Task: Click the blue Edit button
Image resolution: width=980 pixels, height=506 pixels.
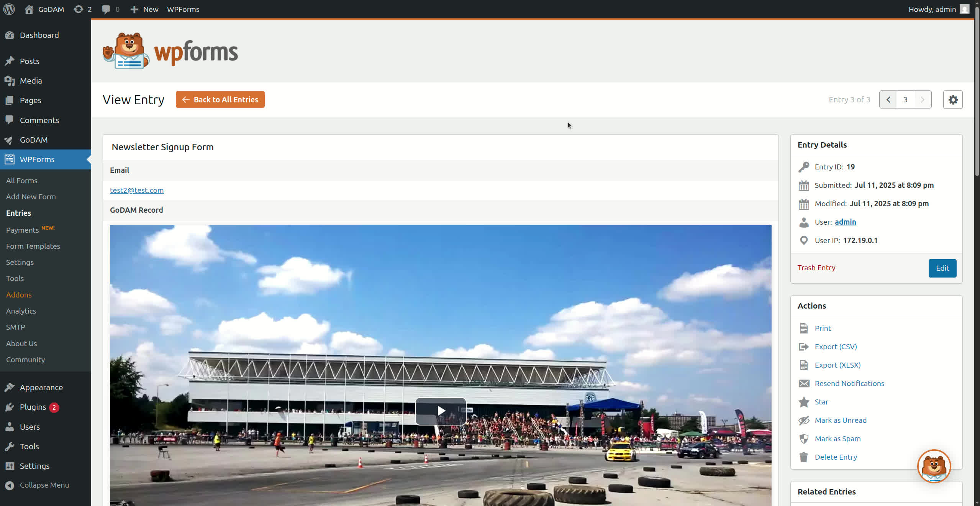Action: pos(942,268)
